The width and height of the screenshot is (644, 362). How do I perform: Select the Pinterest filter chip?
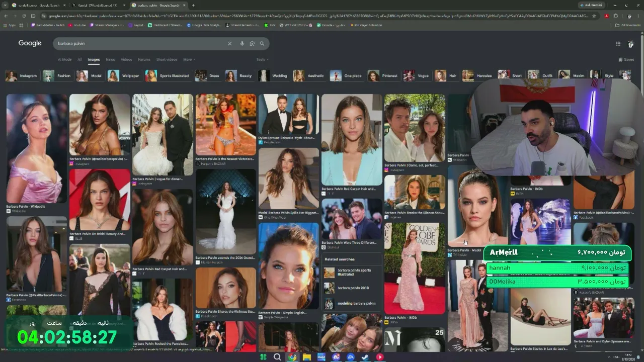point(383,76)
